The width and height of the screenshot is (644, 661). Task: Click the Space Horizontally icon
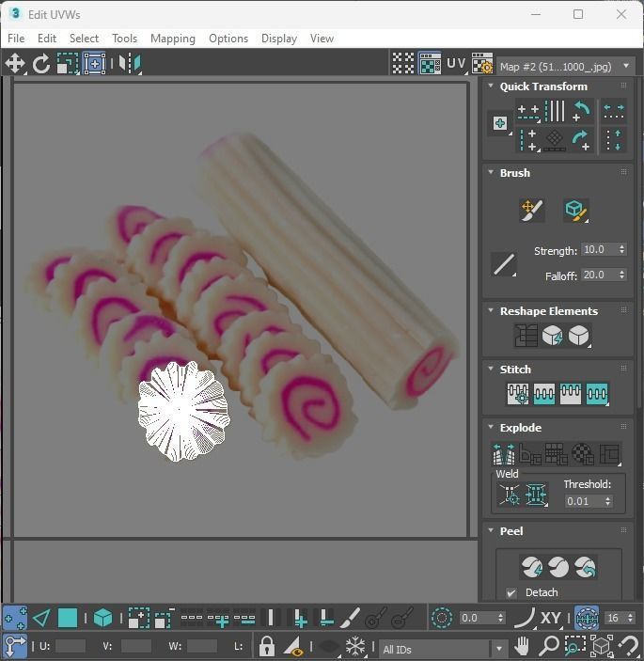pos(614,112)
